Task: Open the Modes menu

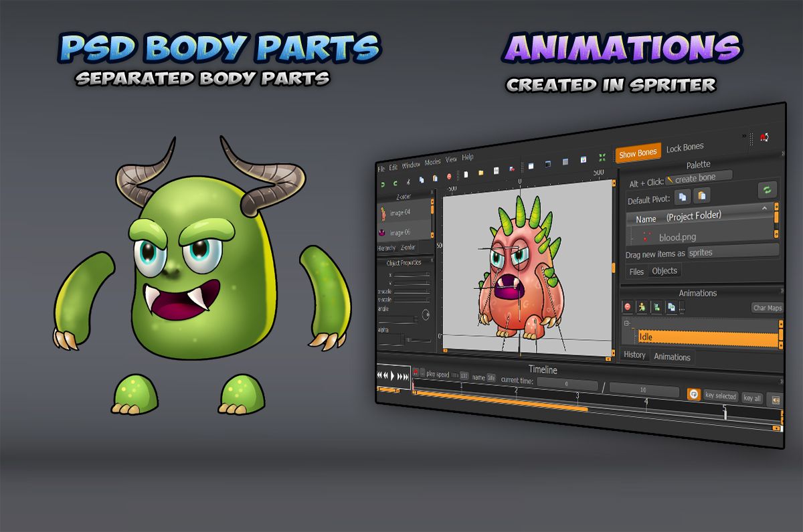Action: tap(432, 162)
